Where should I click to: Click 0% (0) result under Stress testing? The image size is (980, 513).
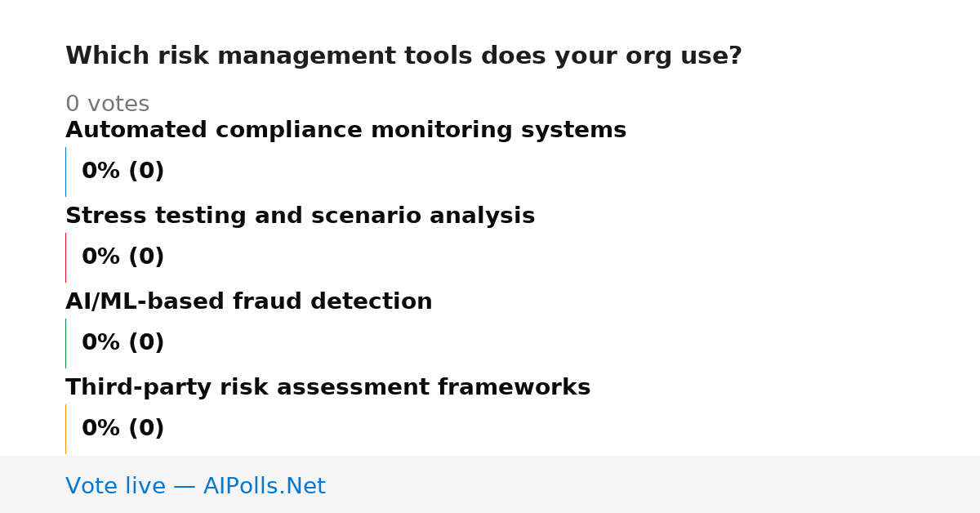pyautogui.click(x=122, y=257)
